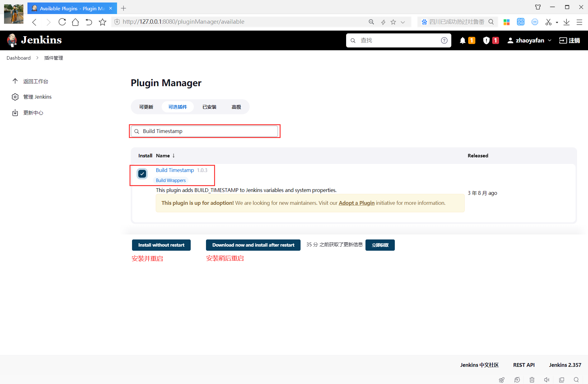The image size is (588, 384).
Task: Click the favorites star icon left of address bar
Action: click(x=102, y=22)
